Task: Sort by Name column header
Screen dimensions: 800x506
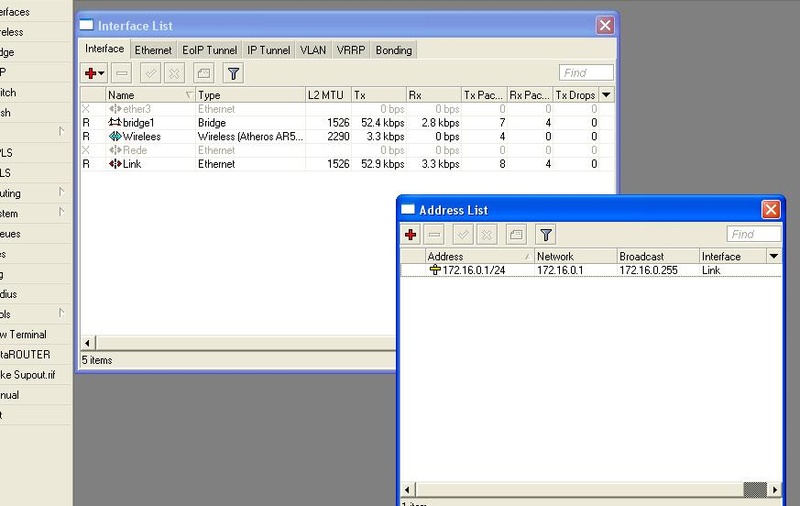Action: point(151,95)
